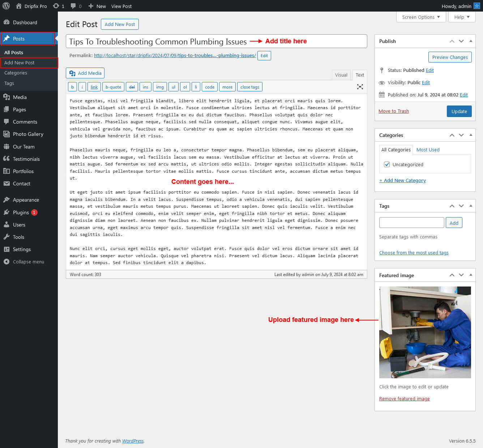Click the plus New icon in admin bar
The height and width of the screenshot is (448, 483).
(x=91, y=6)
